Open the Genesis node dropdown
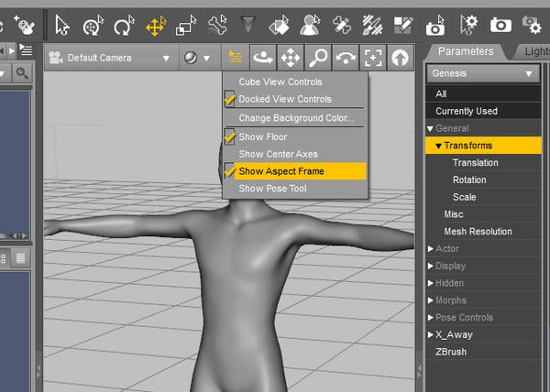 point(483,73)
